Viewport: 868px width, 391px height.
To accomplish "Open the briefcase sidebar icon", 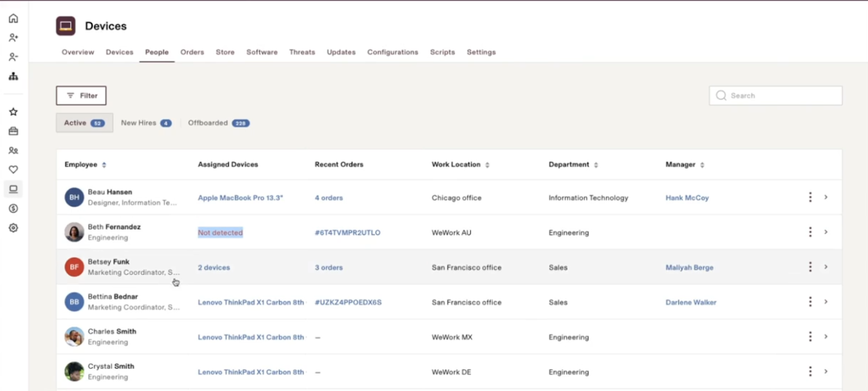I will [14, 131].
